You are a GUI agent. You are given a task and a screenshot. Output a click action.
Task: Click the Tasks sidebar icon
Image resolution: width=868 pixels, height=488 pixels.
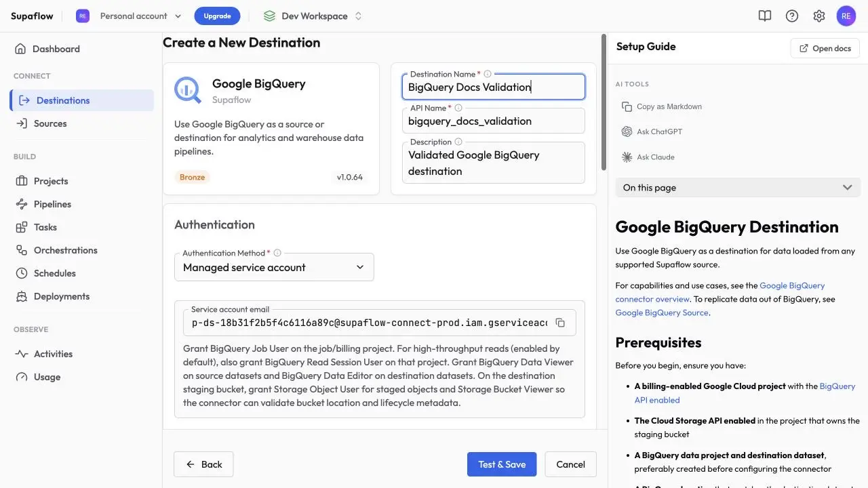coord(21,227)
